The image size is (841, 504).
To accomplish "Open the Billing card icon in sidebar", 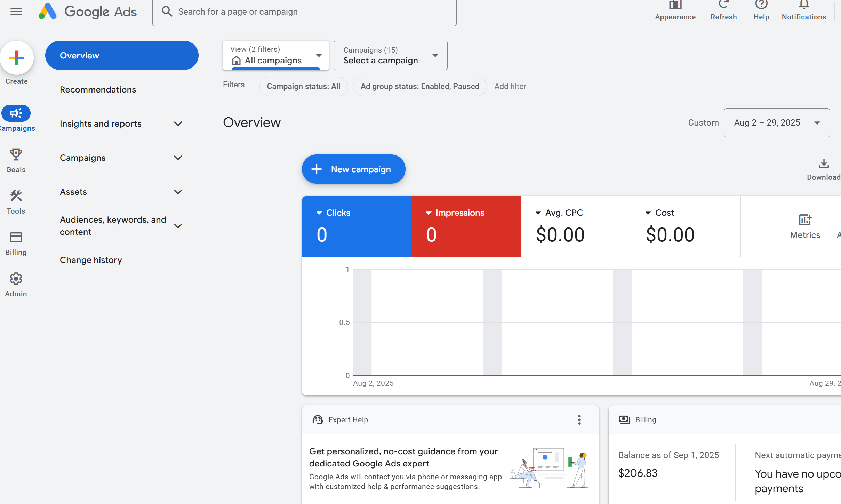I will (x=16, y=237).
